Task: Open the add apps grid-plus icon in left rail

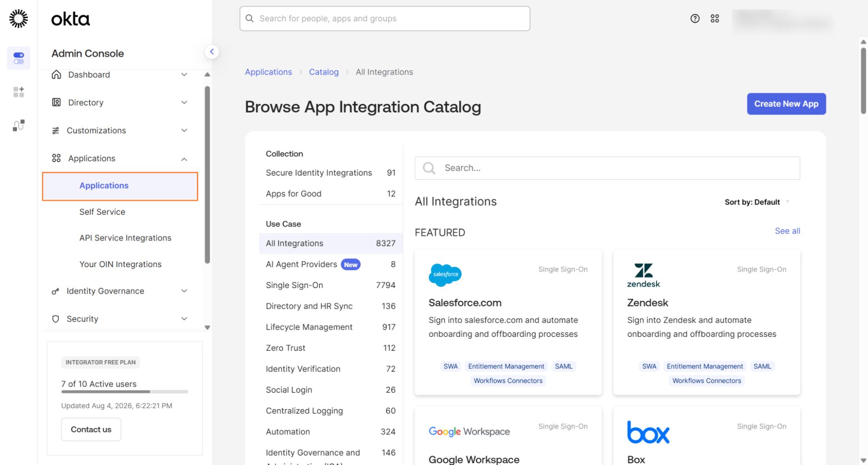Action: [x=19, y=92]
